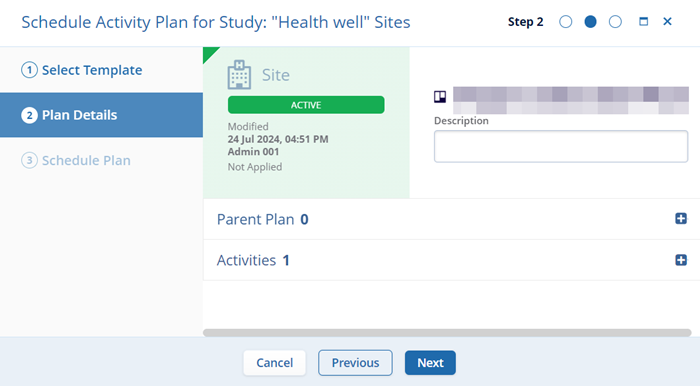Select the filled second step indicator circle
700x386 pixels.
[x=590, y=21]
